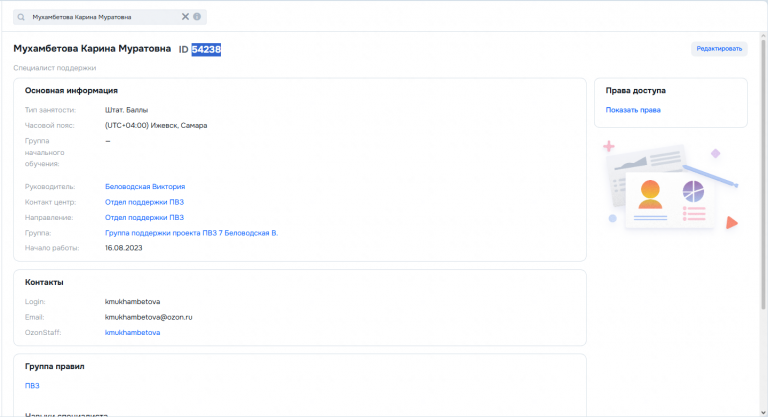Click the scrollbar down arrow
This screenshot has width=768, height=417.
[764, 413]
